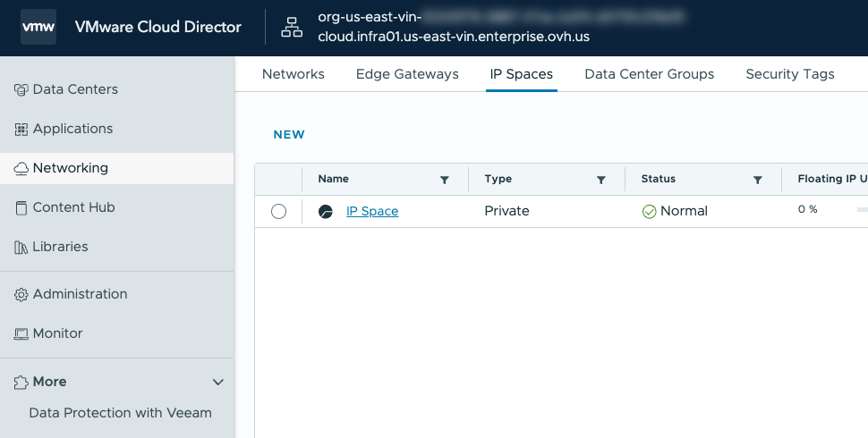Open Data Protection with Veeam
868x438 pixels.
point(120,413)
